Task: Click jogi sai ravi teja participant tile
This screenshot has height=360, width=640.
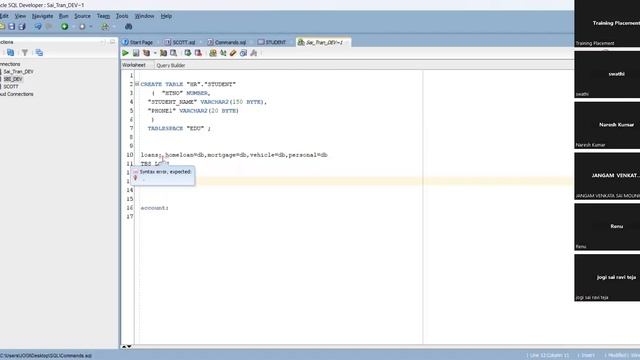Action: 607,278
